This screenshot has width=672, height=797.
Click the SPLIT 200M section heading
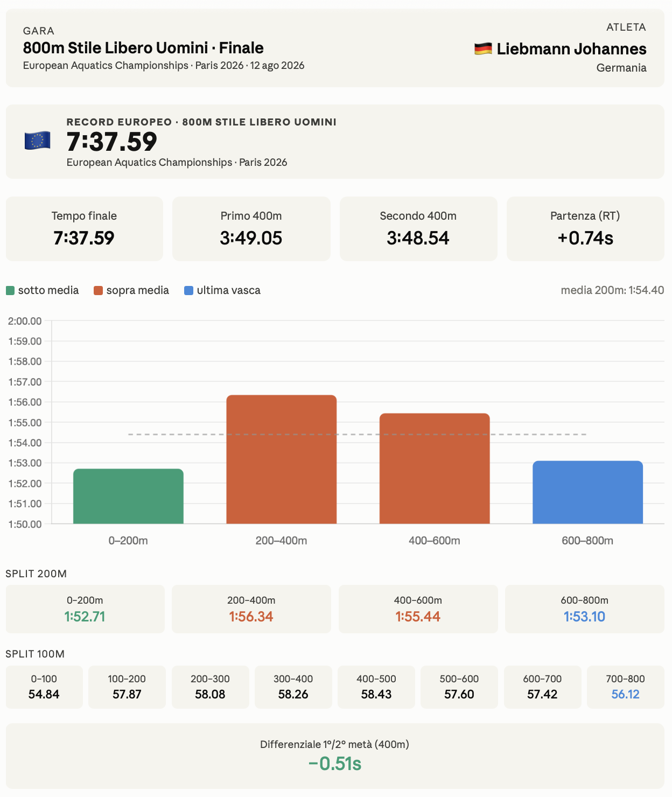click(x=36, y=574)
